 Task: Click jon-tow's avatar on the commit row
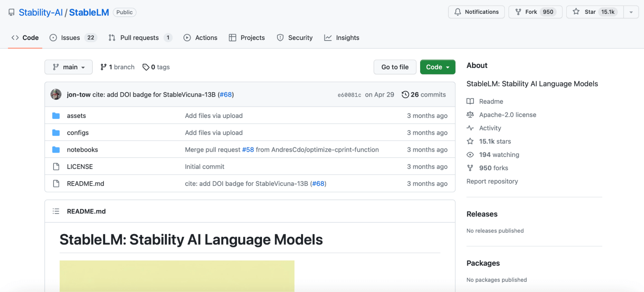[55, 94]
